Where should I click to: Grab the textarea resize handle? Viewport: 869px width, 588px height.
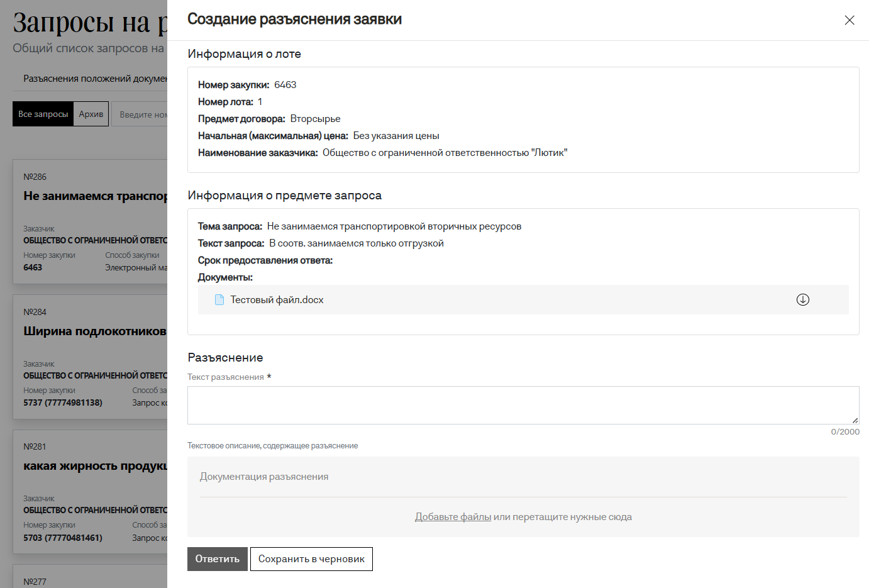[855, 420]
